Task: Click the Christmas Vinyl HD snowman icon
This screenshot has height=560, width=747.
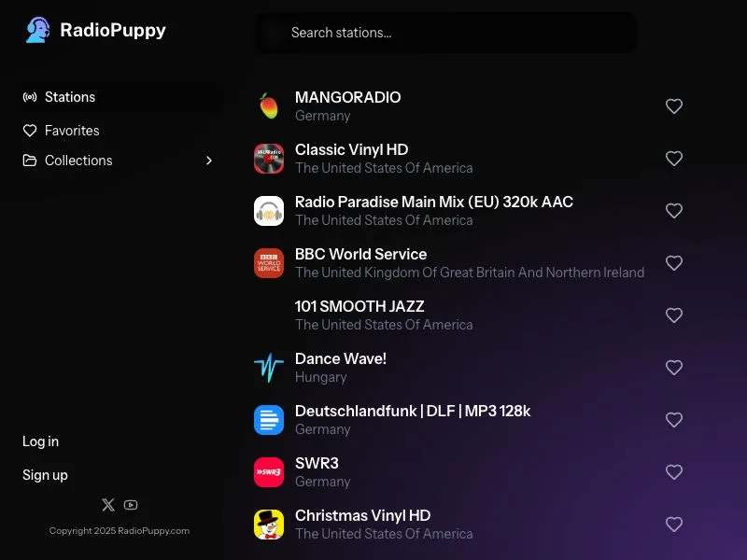Action: point(269,525)
